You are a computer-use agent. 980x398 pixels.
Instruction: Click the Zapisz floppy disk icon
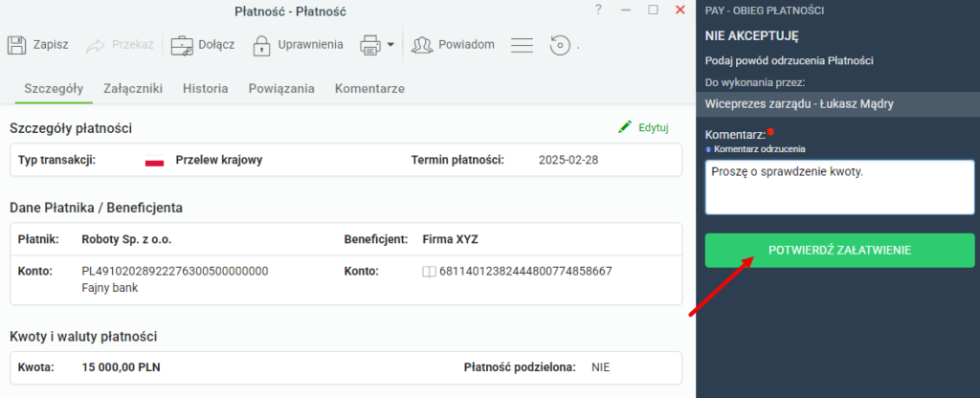point(16,45)
